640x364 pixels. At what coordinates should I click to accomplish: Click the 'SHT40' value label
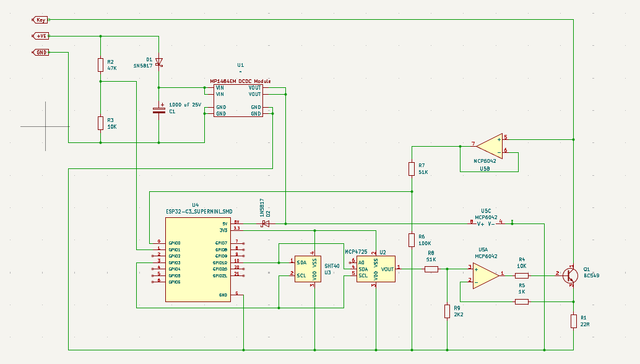point(332,266)
